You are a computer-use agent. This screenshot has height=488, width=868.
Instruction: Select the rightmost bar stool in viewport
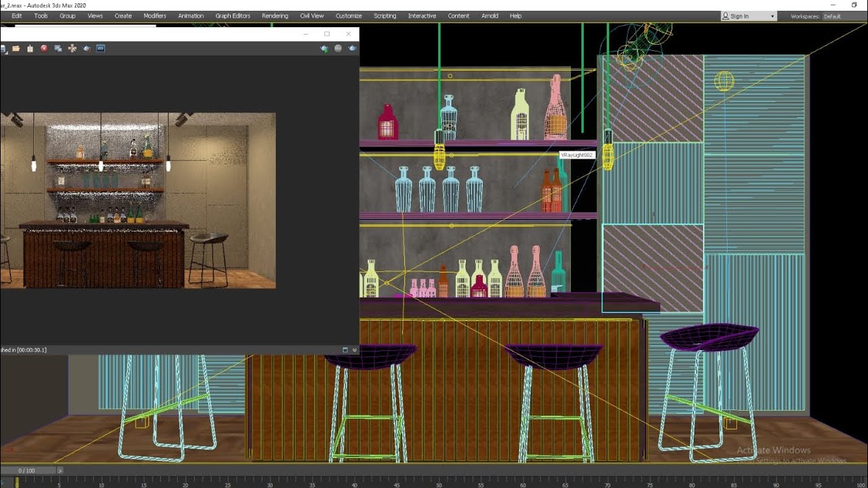(708, 392)
